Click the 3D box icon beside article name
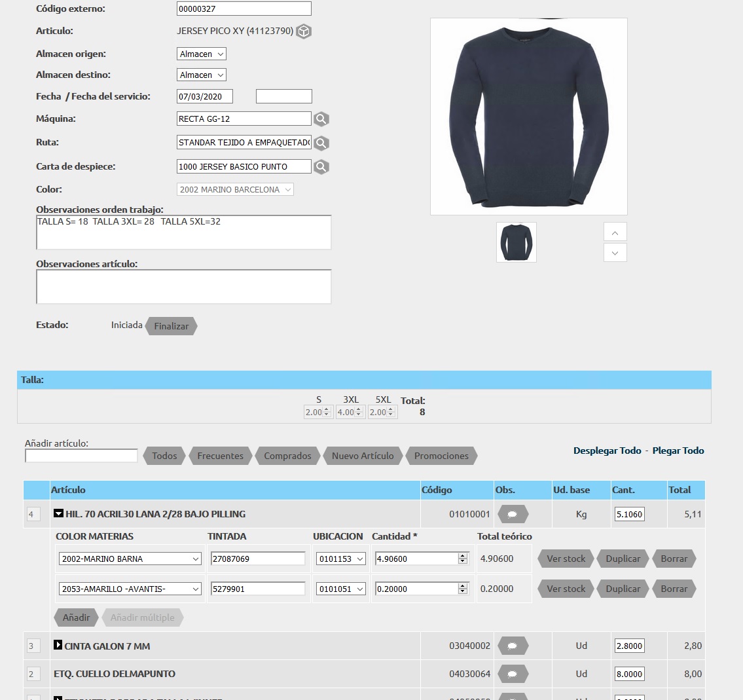This screenshot has height=700, width=743. point(303,31)
